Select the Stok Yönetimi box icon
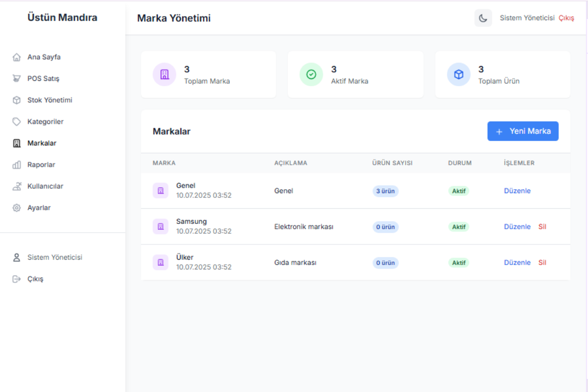The image size is (588, 392). tap(17, 100)
